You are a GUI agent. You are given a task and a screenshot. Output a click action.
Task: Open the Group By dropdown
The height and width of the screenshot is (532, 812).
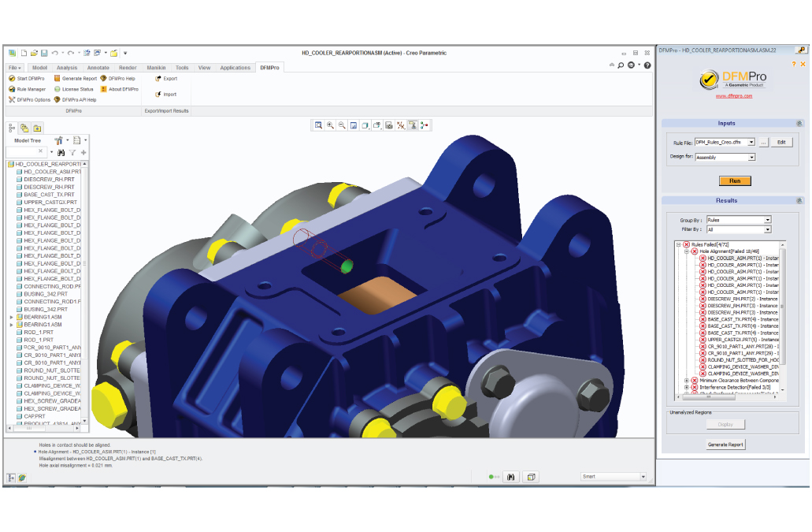coord(767,220)
